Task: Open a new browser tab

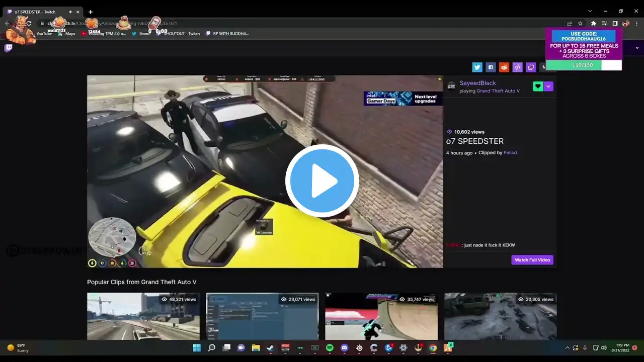Action: click(x=91, y=12)
